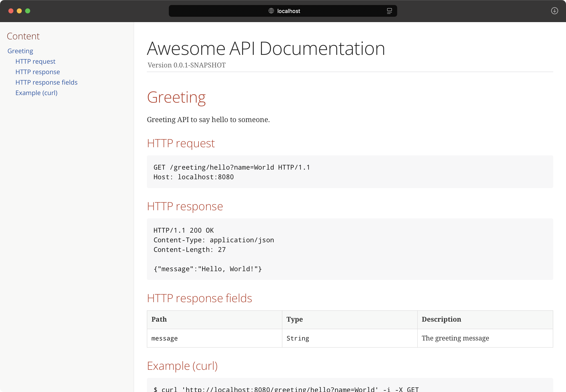Select the HTTP response fields sidebar link
This screenshot has height=392, width=566.
tap(47, 82)
